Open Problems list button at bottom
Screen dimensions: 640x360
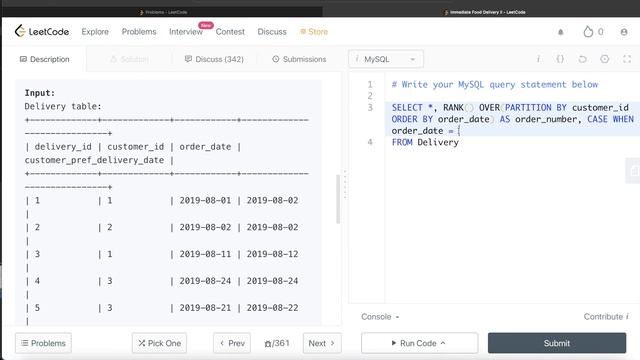point(43,343)
